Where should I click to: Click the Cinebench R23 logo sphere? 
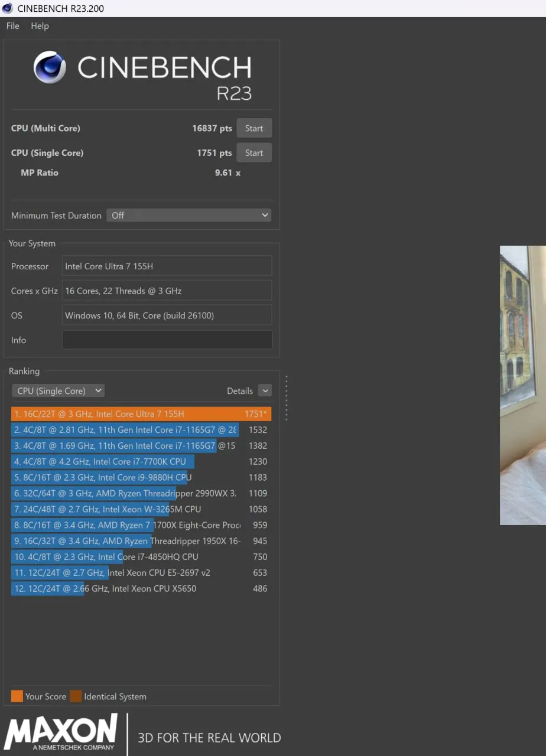tap(50, 67)
